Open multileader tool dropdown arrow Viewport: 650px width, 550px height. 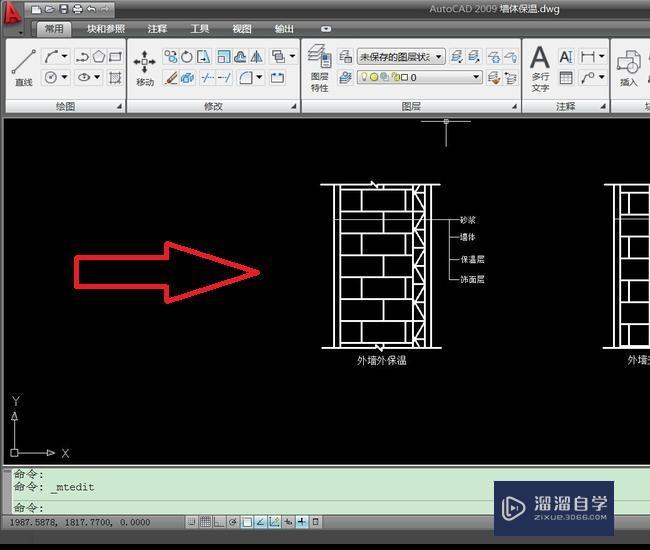[x=601, y=77]
